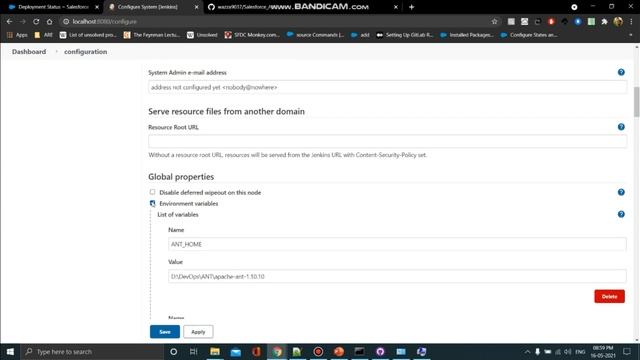Open the Setting Up GitLab bookmark
Image resolution: width=640 pixels, height=360 pixels.
[404, 35]
